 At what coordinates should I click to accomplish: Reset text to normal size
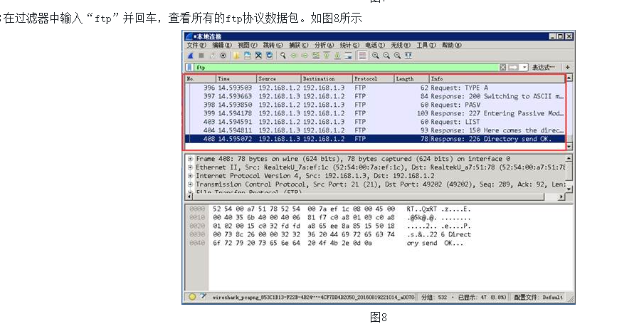[x=397, y=56]
